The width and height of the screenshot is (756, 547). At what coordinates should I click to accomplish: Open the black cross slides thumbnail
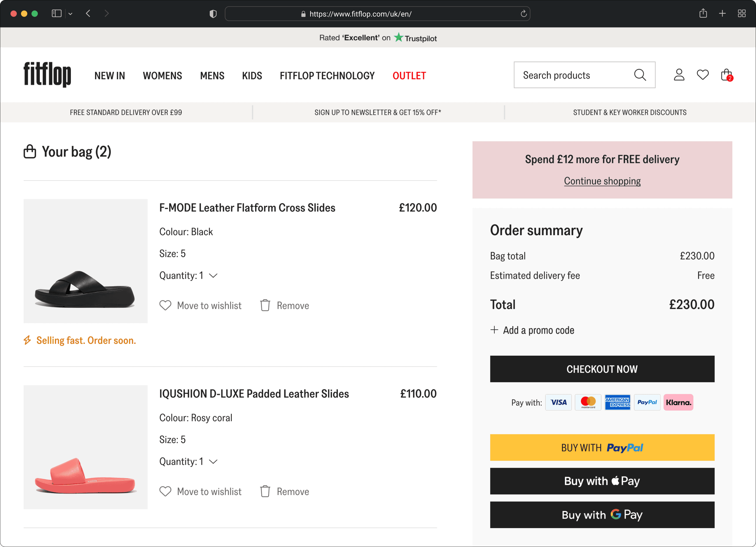click(85, 261)
